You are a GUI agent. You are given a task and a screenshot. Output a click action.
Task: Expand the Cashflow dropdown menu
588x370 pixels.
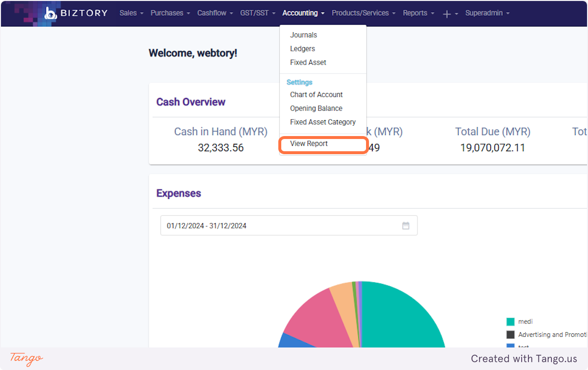(x=215, y=13)
